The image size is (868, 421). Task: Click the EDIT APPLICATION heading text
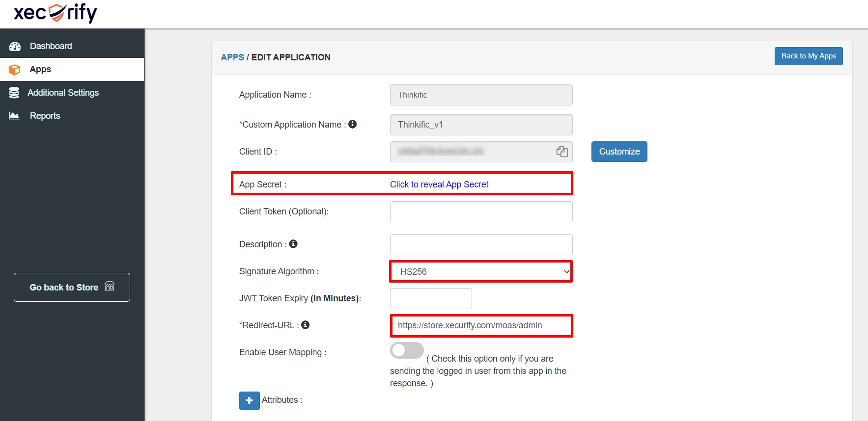point(291,57)
